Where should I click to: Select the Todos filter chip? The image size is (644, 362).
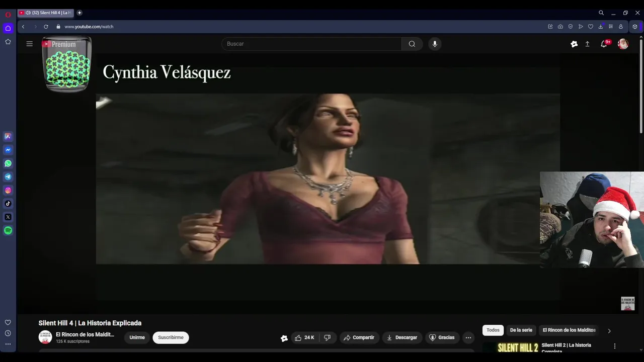coord(493,330)
